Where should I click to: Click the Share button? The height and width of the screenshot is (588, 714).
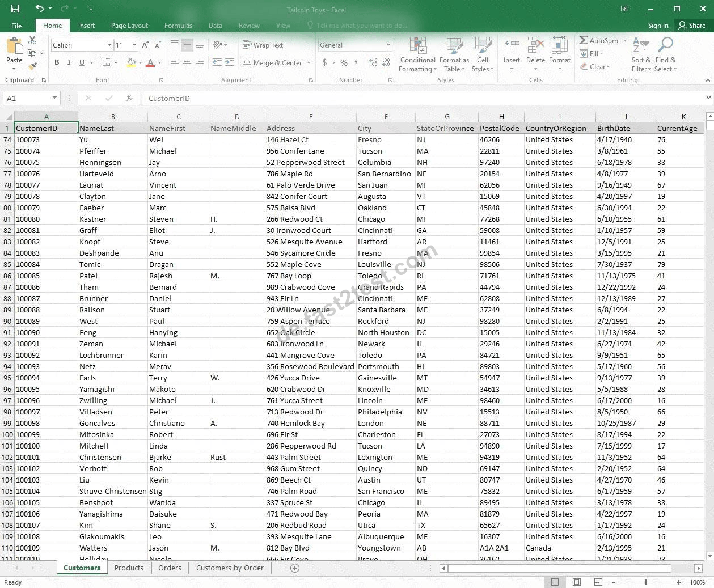pyautogui.click(x=692, y=26)
